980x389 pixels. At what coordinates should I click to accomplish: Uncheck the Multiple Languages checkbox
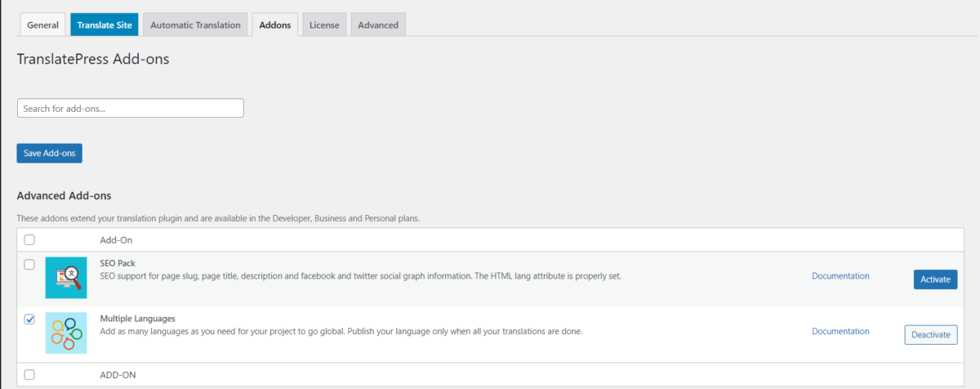pos(29,320)
